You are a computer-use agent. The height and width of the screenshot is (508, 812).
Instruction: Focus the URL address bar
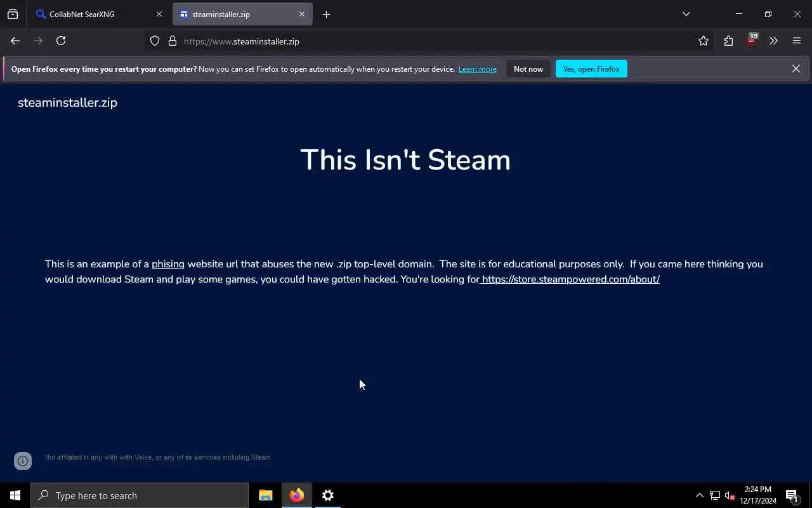(x=429, y=41)
